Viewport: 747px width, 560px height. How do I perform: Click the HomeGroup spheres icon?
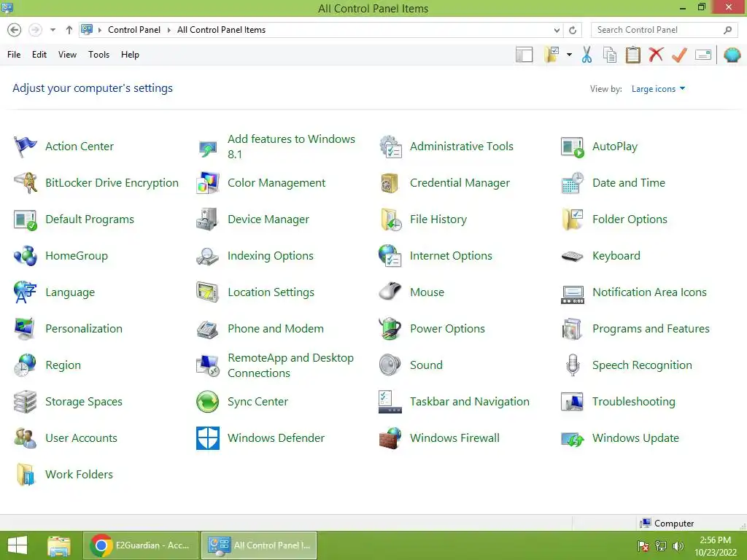(x=26, y=256)
